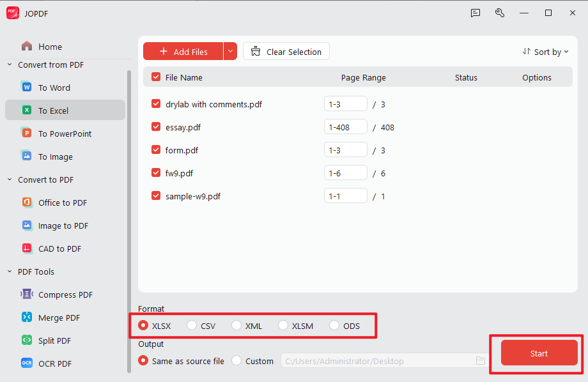The height and width of the screenshot is (382, 588).
Task: Click the Status column header
Action: 466,77
